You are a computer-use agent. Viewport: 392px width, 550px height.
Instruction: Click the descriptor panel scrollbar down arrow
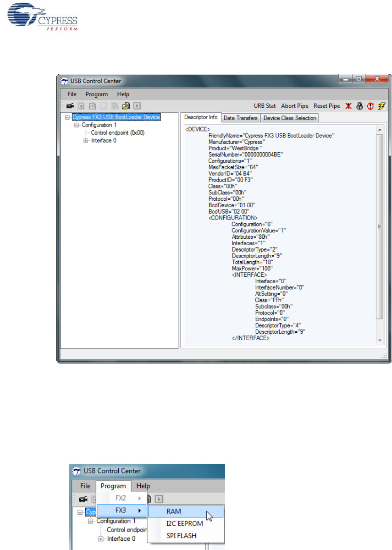click(x=379, y=341)
